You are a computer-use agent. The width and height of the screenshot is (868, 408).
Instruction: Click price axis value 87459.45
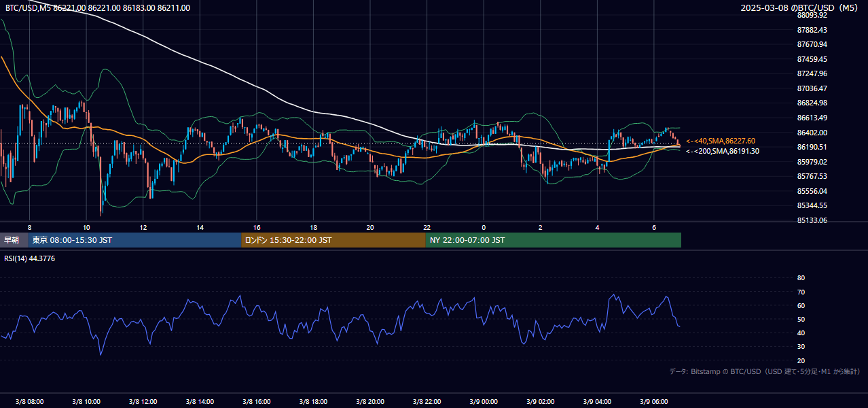click(x=812, y=59)
